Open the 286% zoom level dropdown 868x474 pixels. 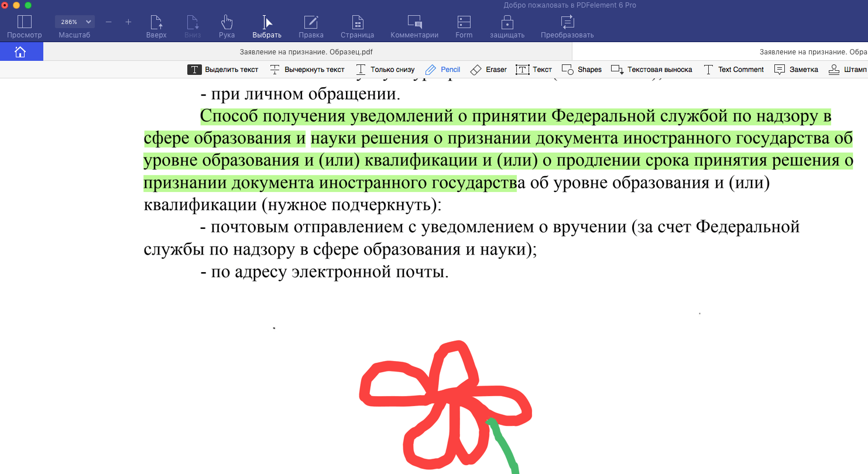[x=74, y=21]
